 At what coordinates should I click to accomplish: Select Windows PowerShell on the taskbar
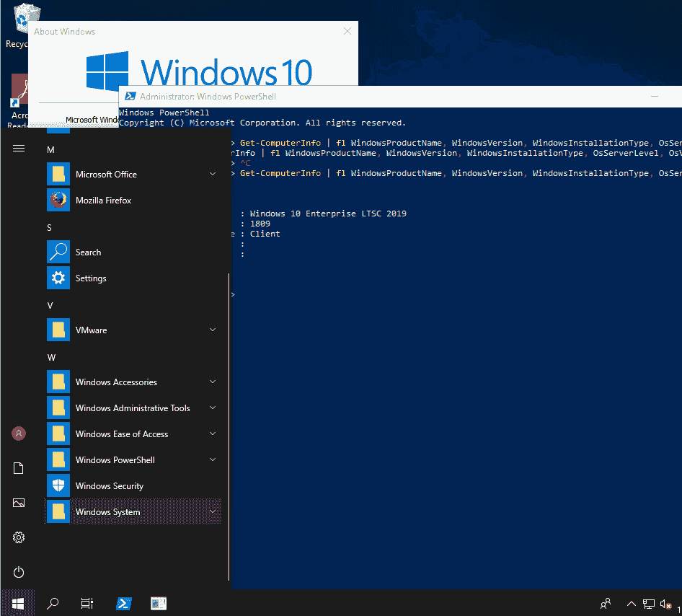(x=123, y=603)
